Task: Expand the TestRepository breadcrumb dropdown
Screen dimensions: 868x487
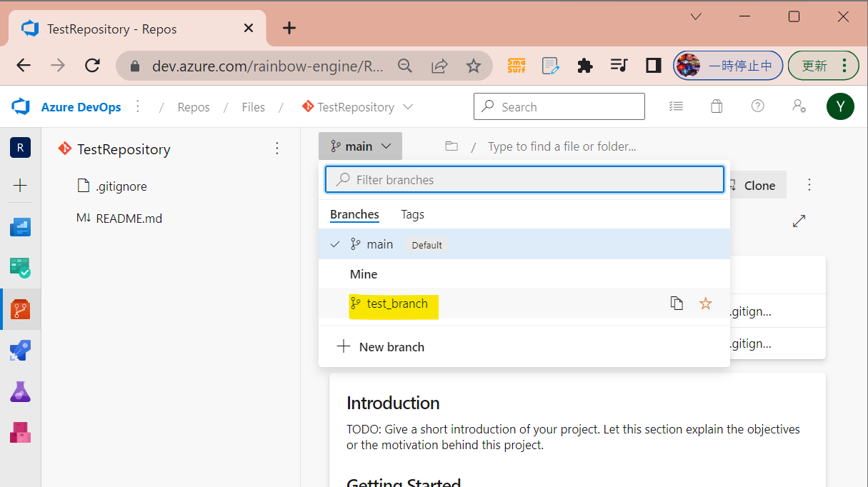Action: (408, 106)
